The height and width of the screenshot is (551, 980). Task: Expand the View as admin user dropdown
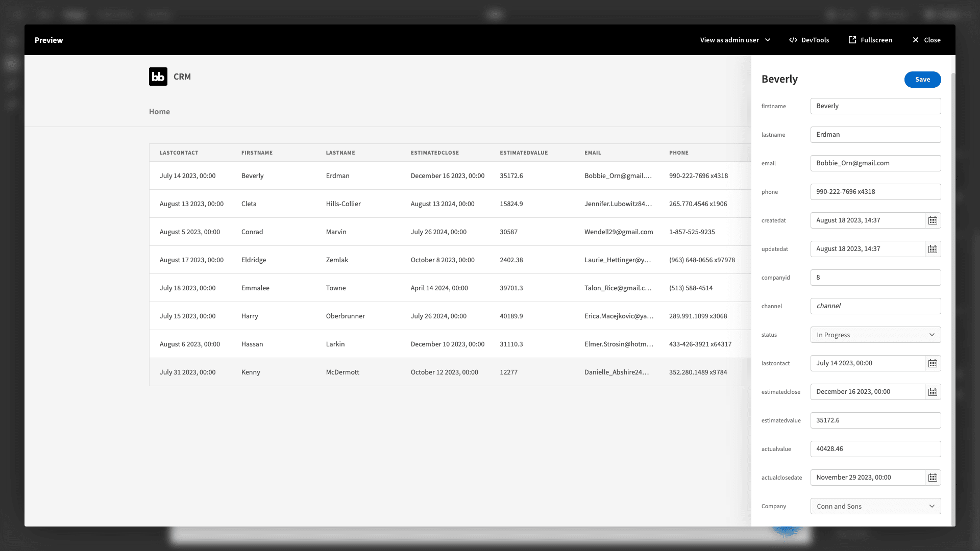[x=735, y=40]
